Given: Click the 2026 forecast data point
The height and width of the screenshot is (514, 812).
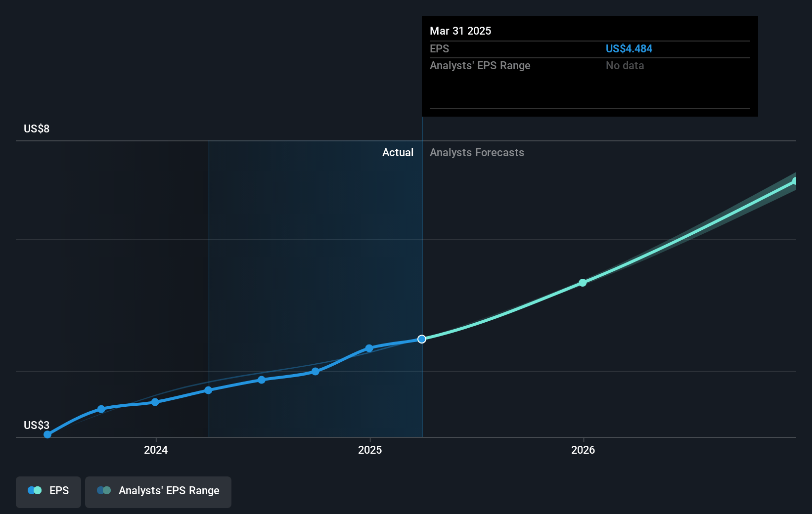Looking at the screenshot, I should pos(583,283).
